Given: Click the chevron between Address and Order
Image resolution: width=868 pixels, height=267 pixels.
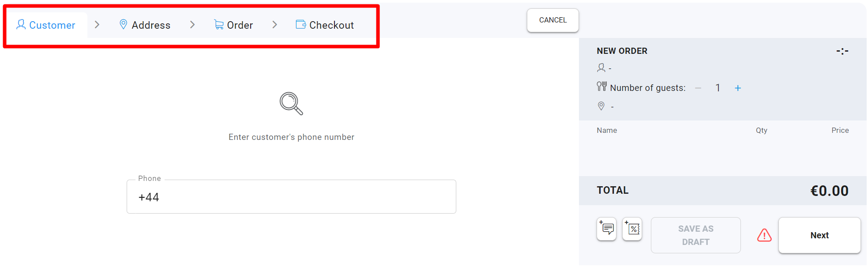Looking at the screenshot, I should coord(192,25).
